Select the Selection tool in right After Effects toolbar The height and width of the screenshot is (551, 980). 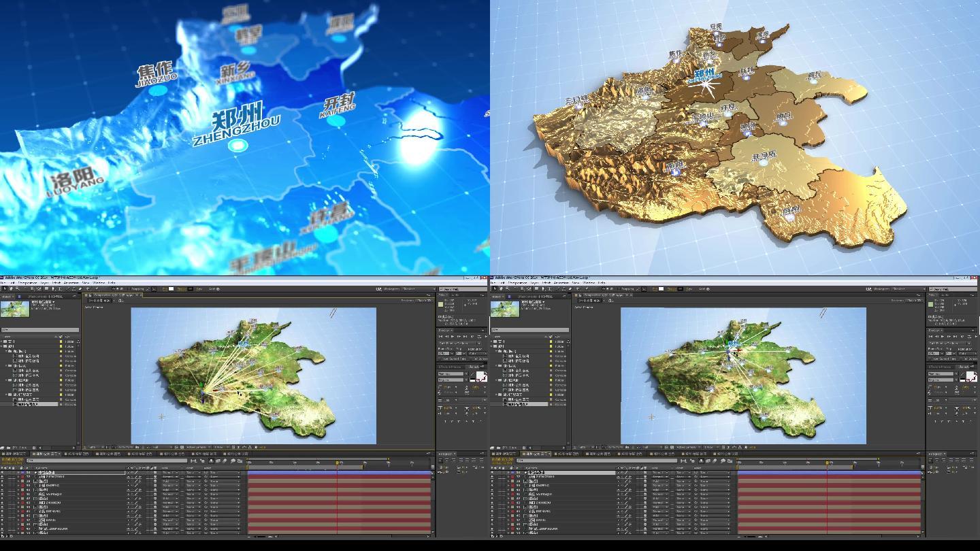click(x=495, y=288)
